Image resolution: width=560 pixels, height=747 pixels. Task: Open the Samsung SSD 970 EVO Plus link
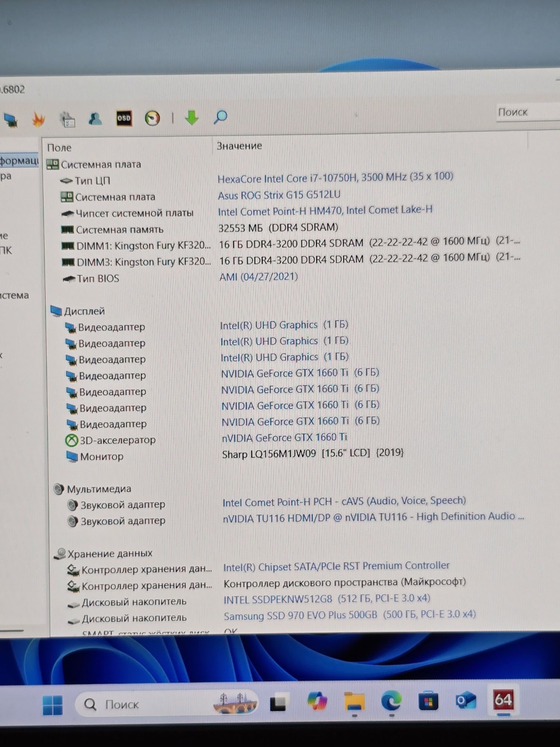point(350,615)
